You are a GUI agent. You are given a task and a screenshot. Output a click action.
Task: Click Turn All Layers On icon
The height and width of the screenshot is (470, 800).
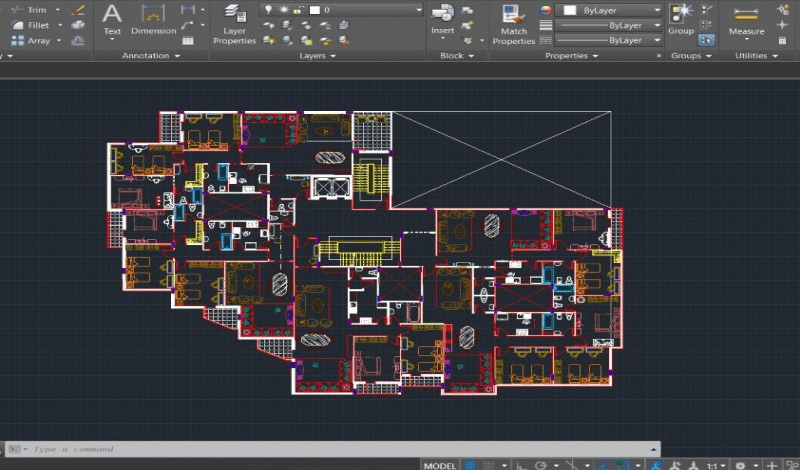click(x=268, y=40)
